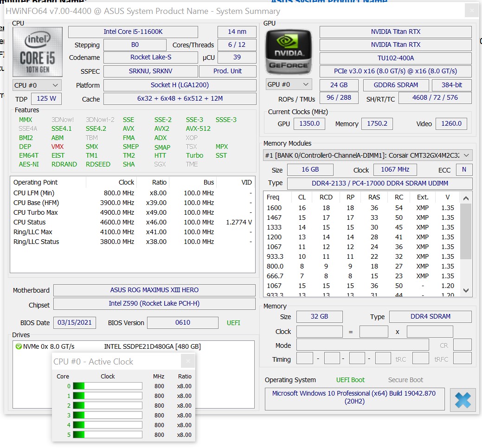
Task: Click the first NVIDIA Titan RTX name field
Action: [396, 32]
